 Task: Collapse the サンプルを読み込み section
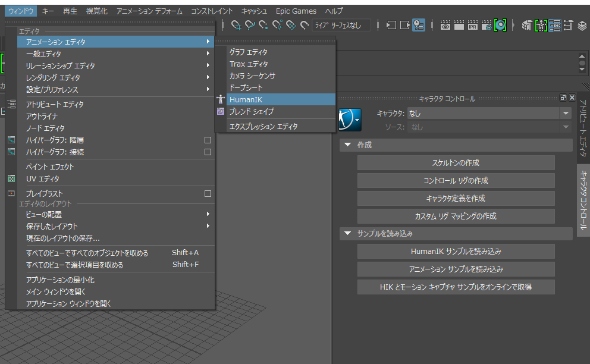348,233
